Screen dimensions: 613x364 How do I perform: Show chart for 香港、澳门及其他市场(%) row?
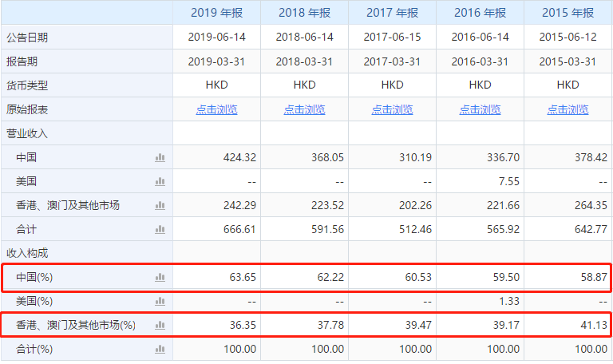160,325
